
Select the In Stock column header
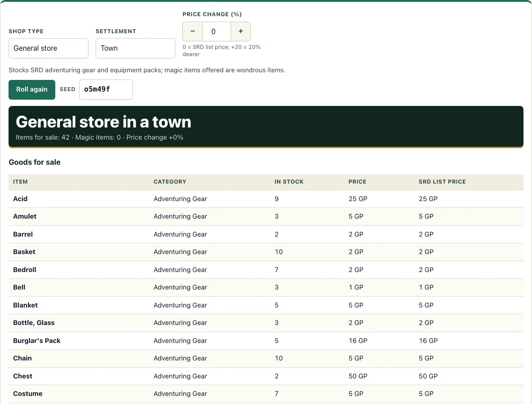pos(289,182)
